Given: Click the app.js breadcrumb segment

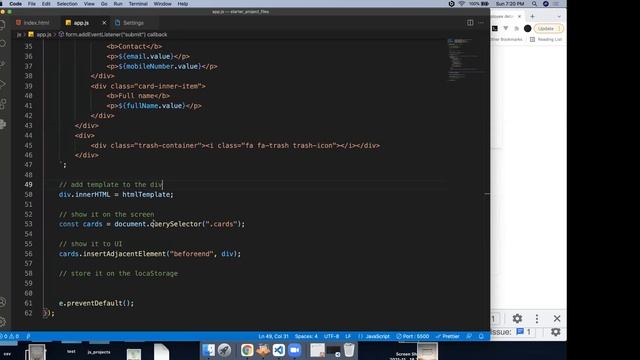Looking at the screenshot, I should 40,35.
